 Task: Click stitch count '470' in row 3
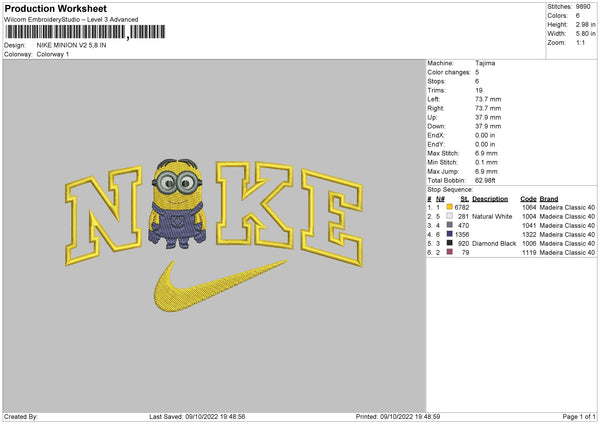coord(463,225)
